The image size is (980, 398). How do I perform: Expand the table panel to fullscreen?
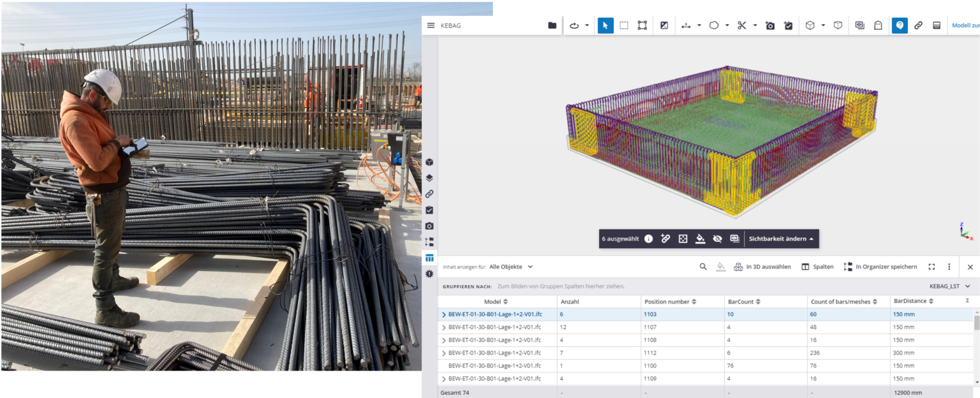tap(932, 267)
